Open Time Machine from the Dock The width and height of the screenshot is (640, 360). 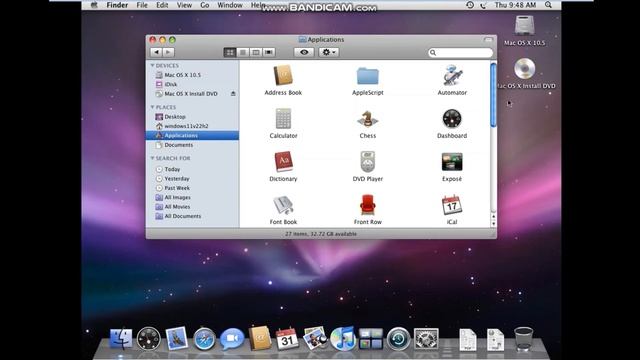tap(398, 339)
